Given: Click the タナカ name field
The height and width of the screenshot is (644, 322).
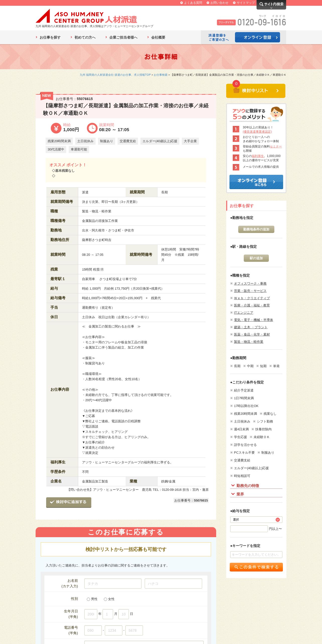Looking at the screenshot, I should (113, 584).
